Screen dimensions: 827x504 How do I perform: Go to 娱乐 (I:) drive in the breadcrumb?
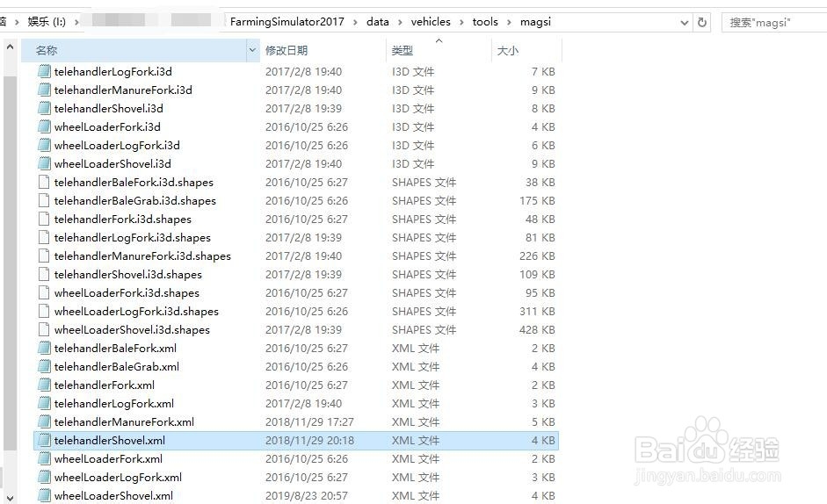(47, 22)
